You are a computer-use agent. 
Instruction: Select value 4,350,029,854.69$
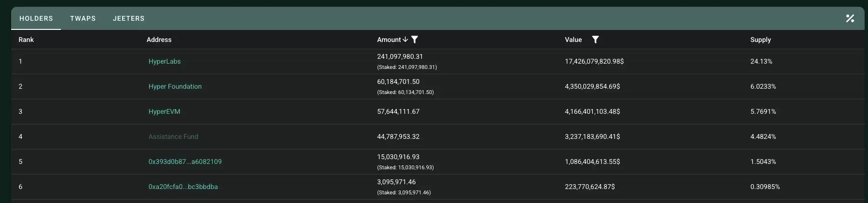pos(592,86)
